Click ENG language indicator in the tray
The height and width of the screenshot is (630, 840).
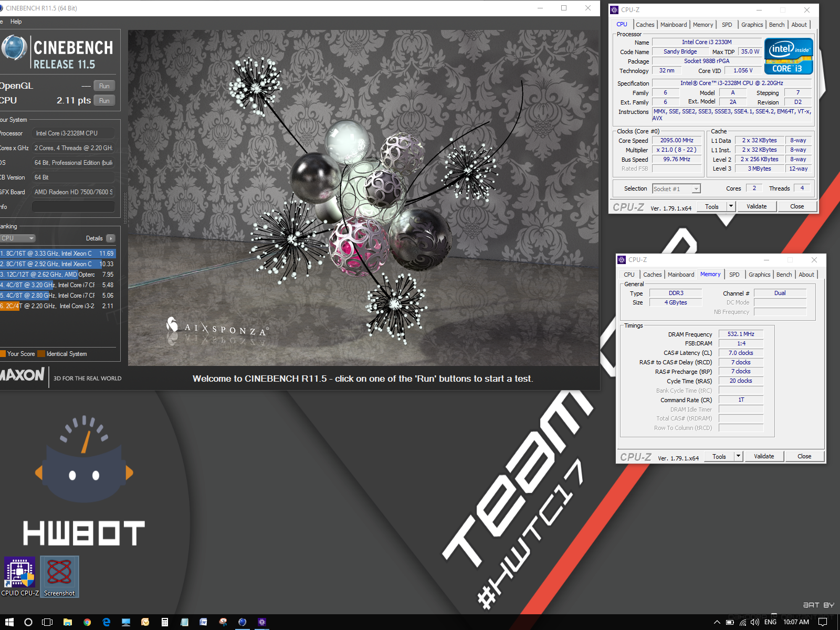point(770,622)
